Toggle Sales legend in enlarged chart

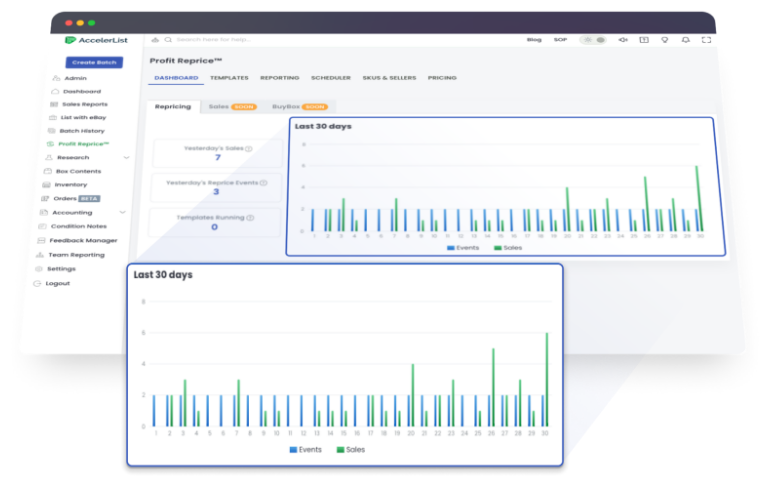point(351,450)
